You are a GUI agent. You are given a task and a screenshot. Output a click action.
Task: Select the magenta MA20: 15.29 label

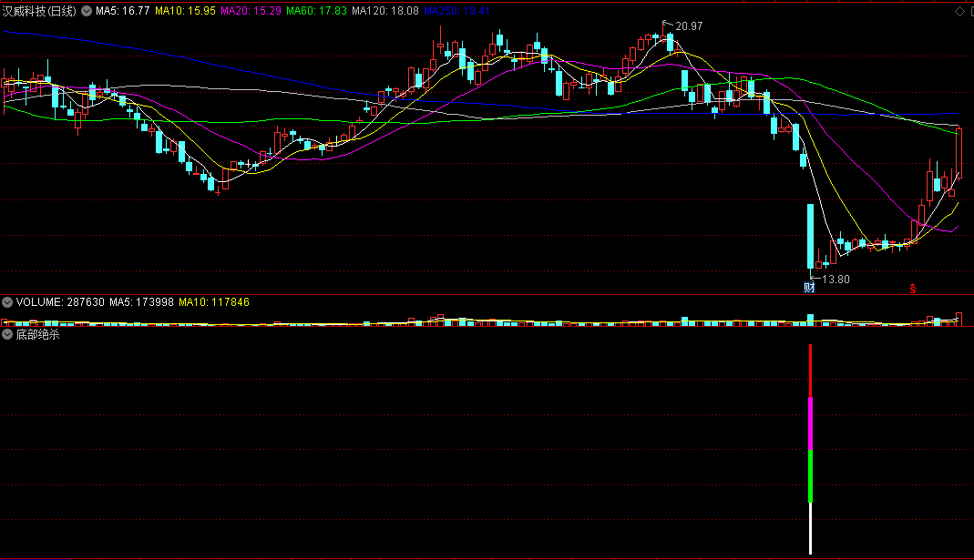(x=251, y=11)
